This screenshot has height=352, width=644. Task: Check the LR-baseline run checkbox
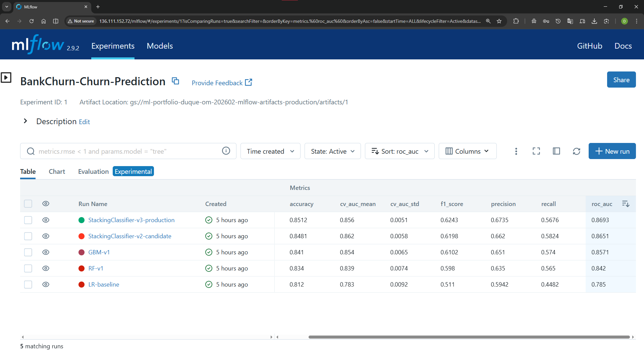28,285
